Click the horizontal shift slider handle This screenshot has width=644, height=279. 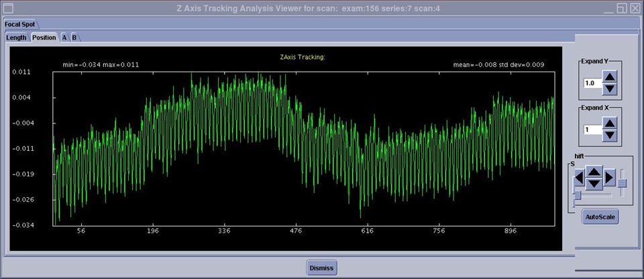click(x=577, y=194)
